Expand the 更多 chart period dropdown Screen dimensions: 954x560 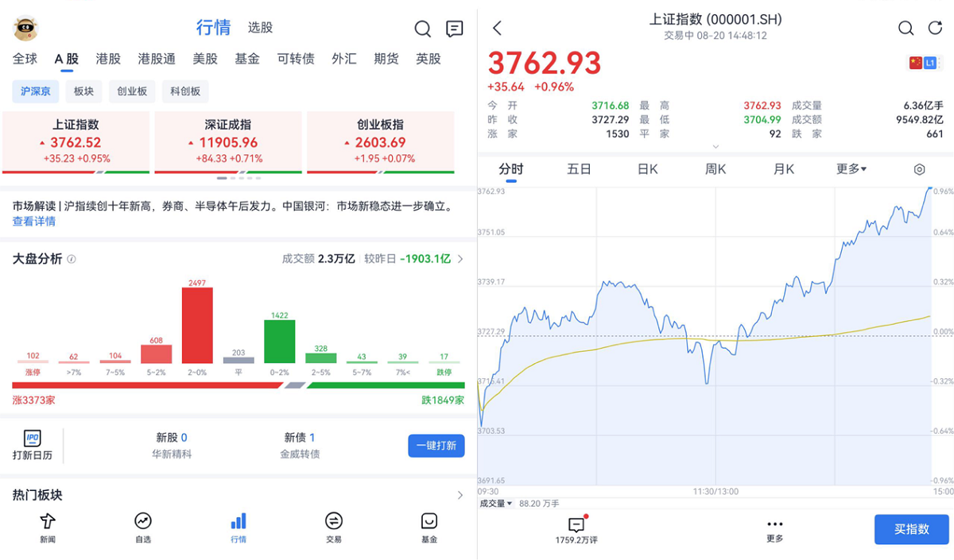(x=851, y=169)
